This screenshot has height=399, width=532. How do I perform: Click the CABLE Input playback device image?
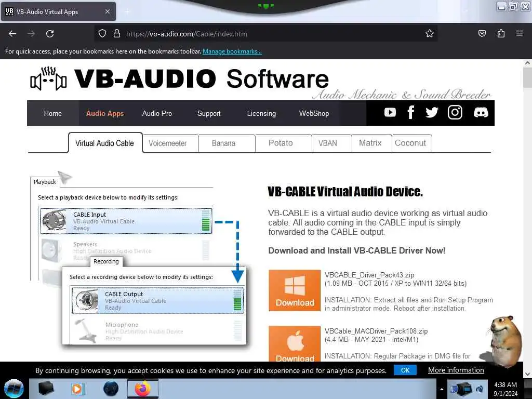click(x=54, y=220)
